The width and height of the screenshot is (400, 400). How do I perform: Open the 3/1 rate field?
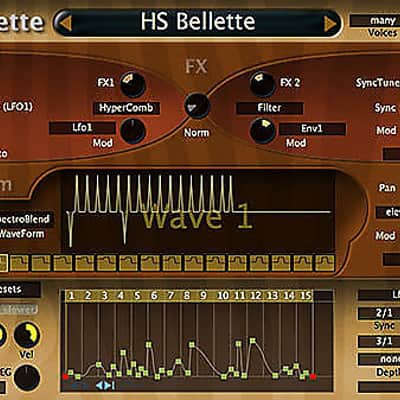(379, 341)
